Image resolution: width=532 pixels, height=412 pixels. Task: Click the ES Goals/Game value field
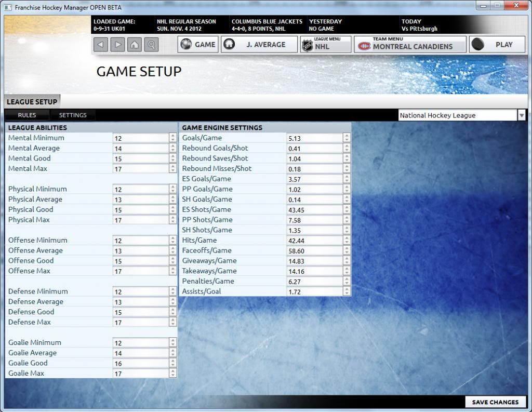coord(314,179)
